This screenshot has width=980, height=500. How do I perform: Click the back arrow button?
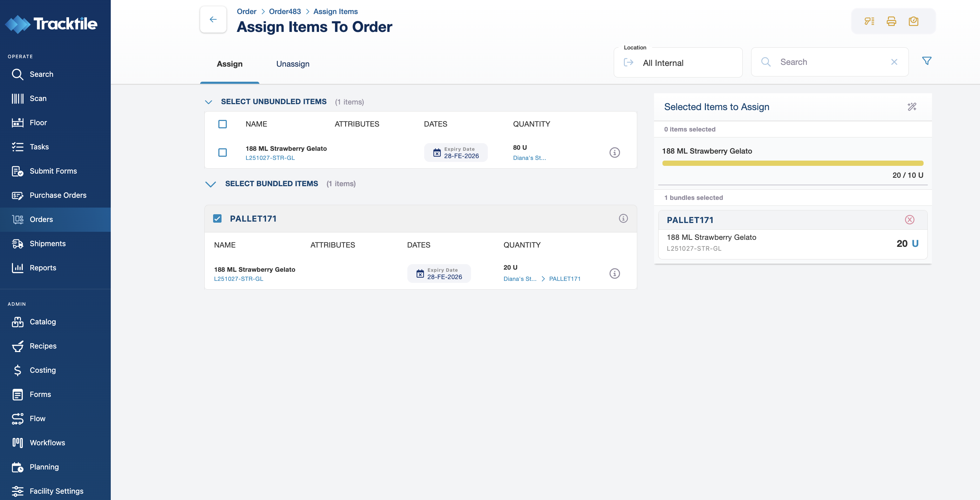click(x=213, y=19)
